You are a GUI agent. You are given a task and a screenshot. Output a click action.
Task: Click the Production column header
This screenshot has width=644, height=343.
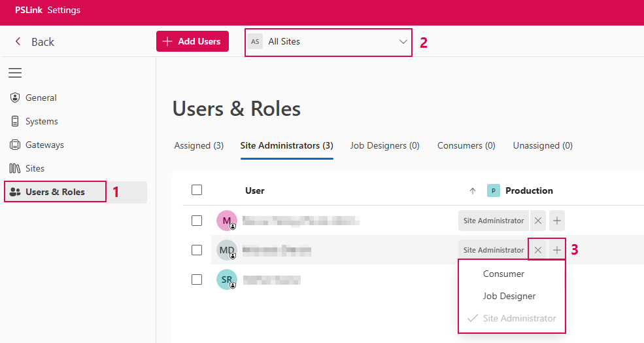click(529, 190)
